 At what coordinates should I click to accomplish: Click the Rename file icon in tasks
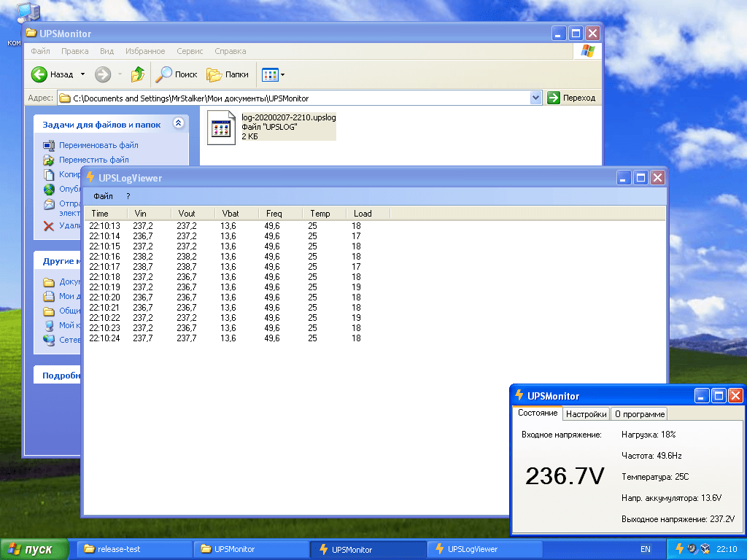pos(49,145)
